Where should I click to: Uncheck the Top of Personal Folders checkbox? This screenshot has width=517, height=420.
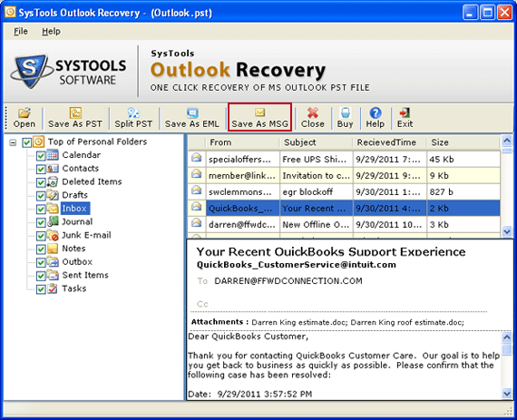26,142
